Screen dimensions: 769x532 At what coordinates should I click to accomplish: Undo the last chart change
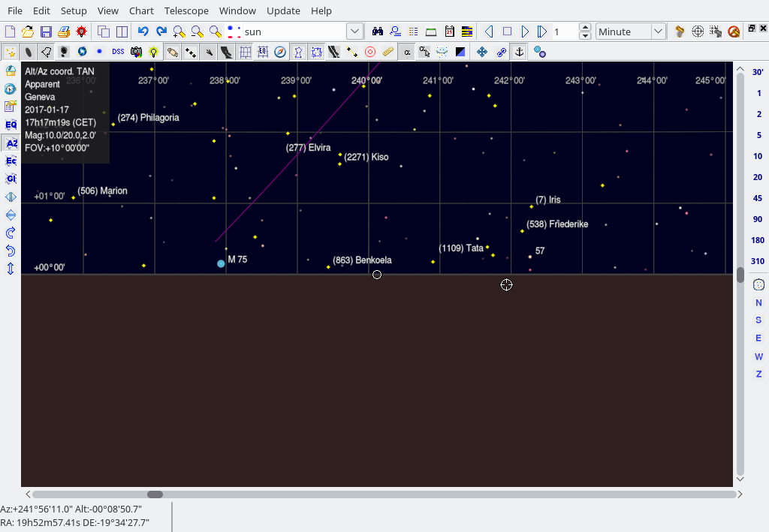(143, 32)
